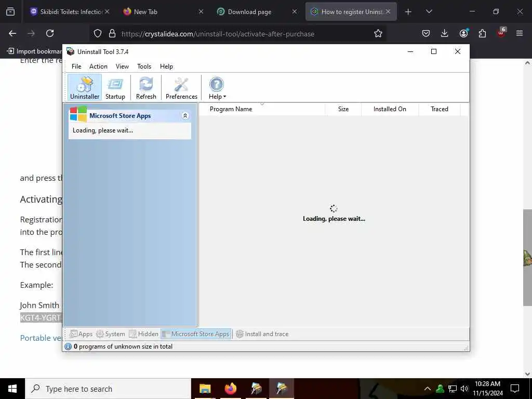Click the Firefox address bar URL
This screenshot has width=532, height=399.
pos(218,34)
